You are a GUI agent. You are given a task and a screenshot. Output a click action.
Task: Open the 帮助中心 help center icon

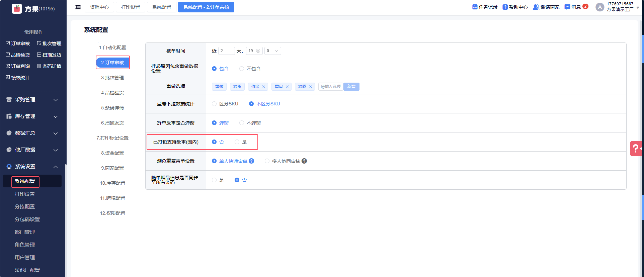(505, 7)
